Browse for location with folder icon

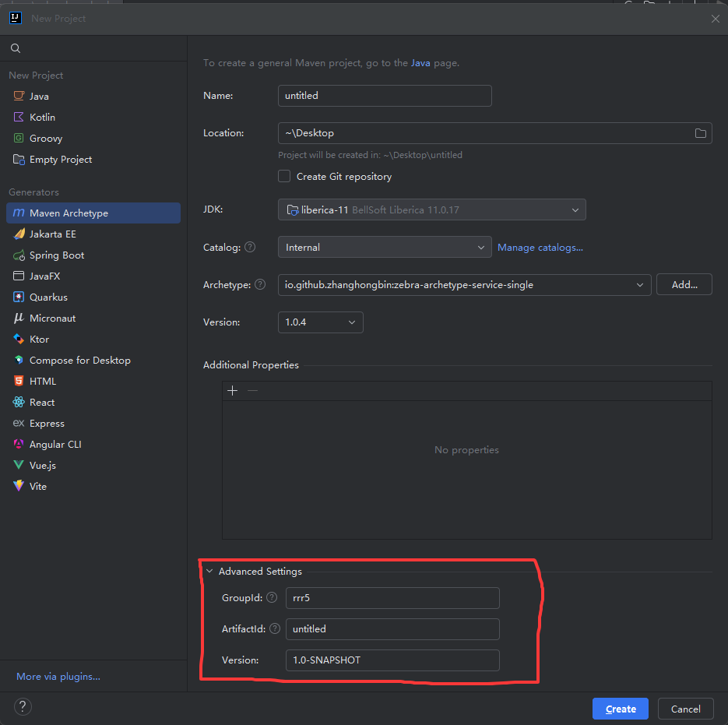tap(701, 133)
